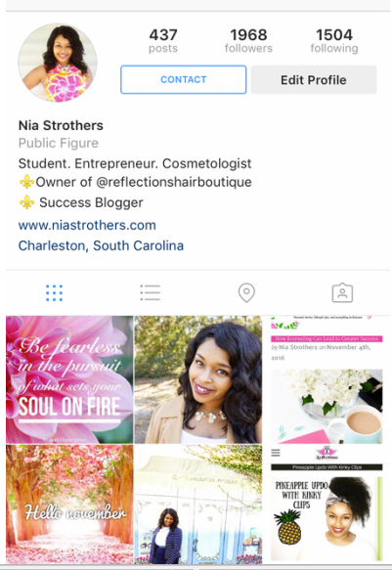Open the Pineapple Updo post thumbnail
Screen dimensions: 392x570
tap(327, 504)
